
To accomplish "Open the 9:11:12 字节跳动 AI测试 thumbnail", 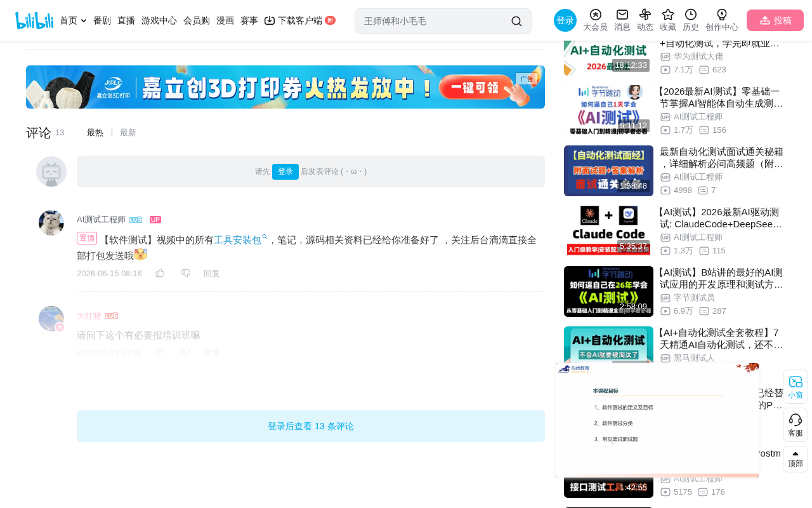I will tap(608, 110).
